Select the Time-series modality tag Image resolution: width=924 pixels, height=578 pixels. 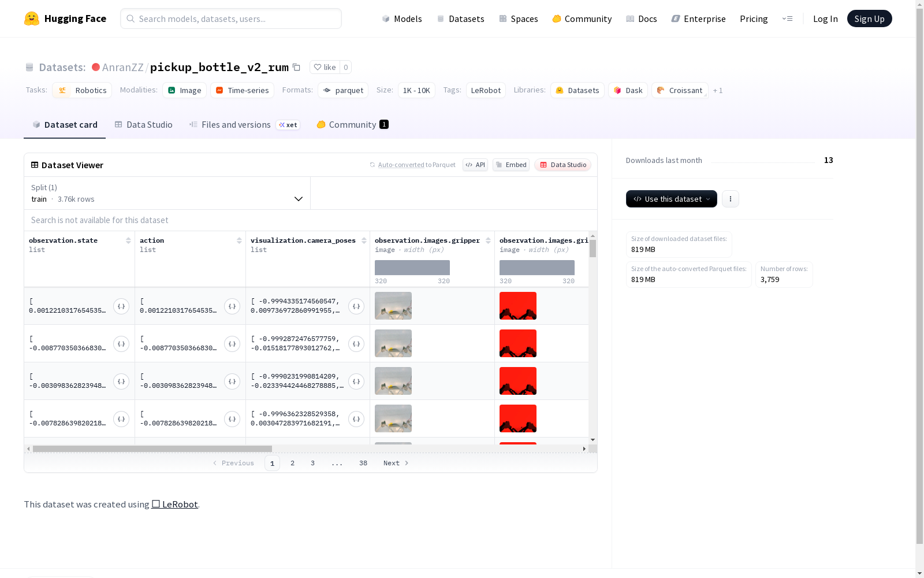[242, 90]
